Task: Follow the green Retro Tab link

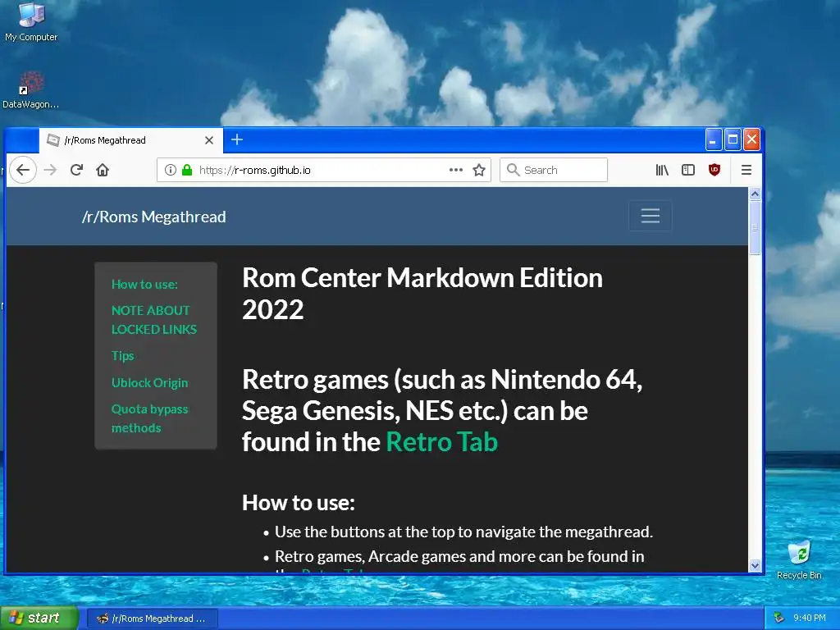Action: tap(442, 442)
